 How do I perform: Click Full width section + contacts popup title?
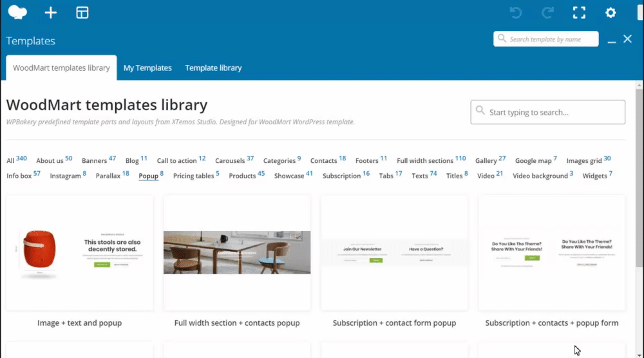pyautogui.click(x=237, y=323)
